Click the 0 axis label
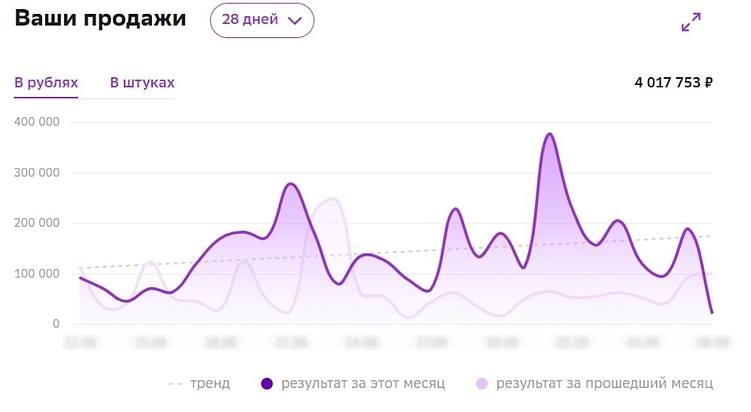 (56, 324)
